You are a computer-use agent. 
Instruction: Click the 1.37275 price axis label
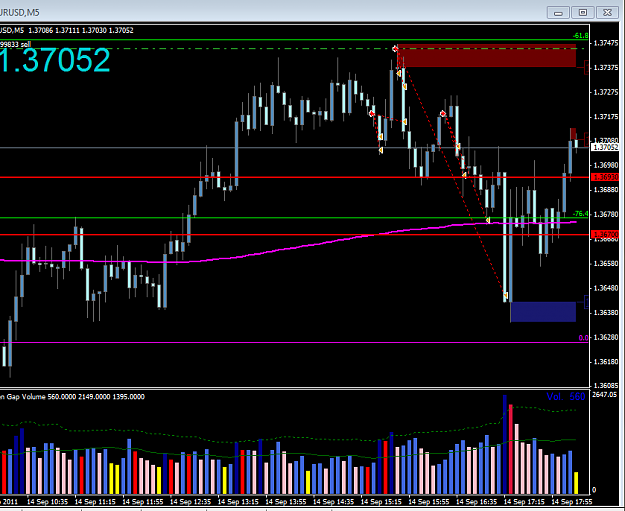pos(606,92)
